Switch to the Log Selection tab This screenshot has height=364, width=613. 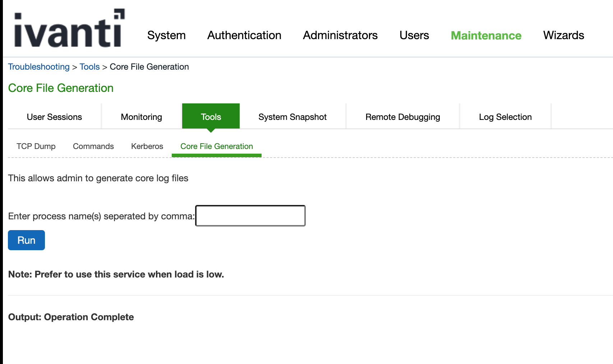[505, 117]
